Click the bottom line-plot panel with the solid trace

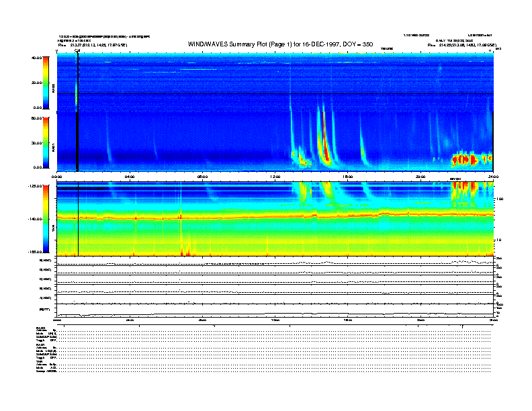[x=275, y=310]
